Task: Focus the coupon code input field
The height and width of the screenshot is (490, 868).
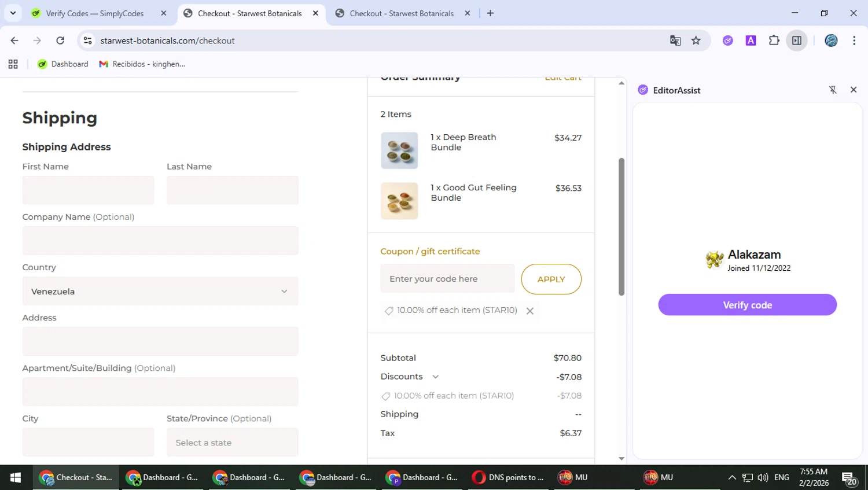Action: point(447,279)
